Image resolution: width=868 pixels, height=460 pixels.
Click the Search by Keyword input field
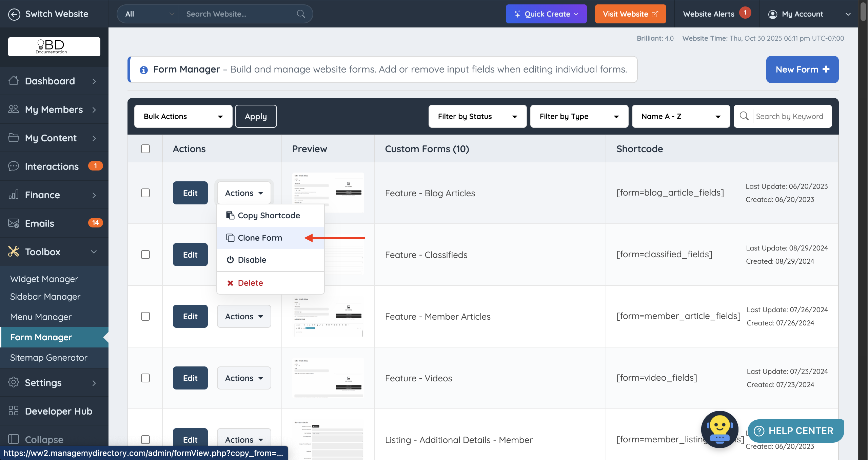[x=789, y=116]
